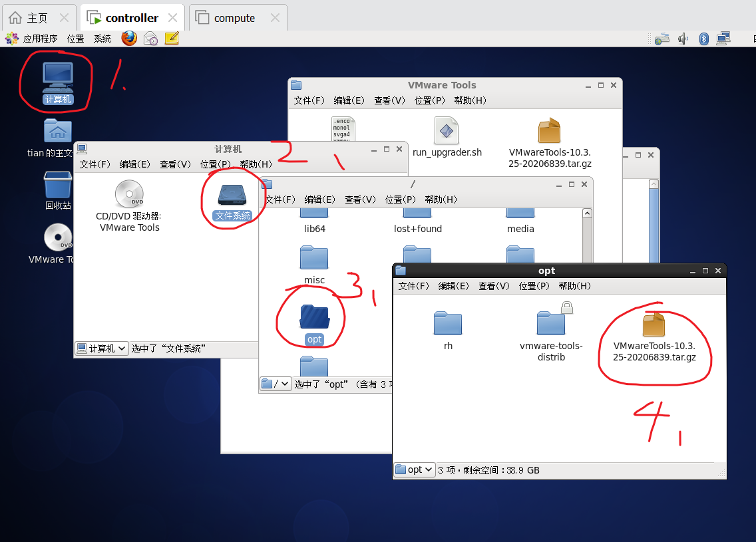Open 位置(P) menu in root / window

[400, 200]
